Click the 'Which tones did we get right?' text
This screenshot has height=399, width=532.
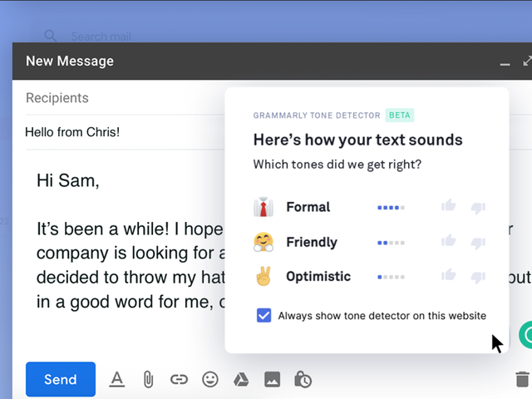coord(337,165)
